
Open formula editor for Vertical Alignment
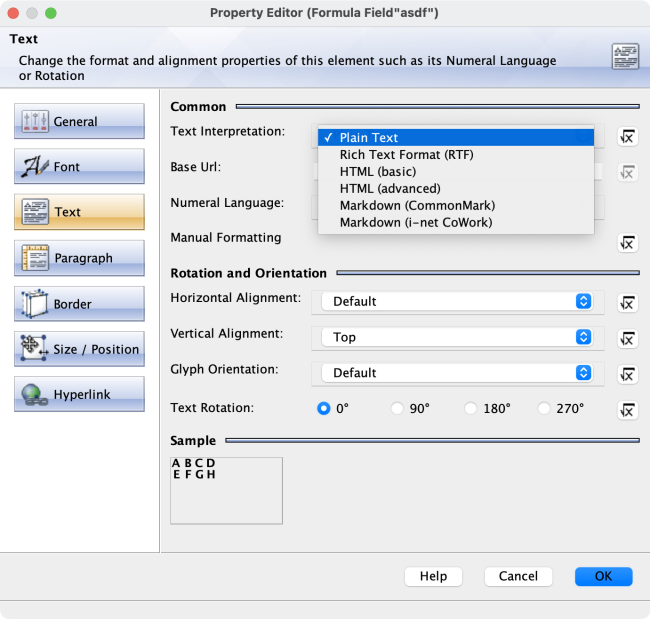627,339
